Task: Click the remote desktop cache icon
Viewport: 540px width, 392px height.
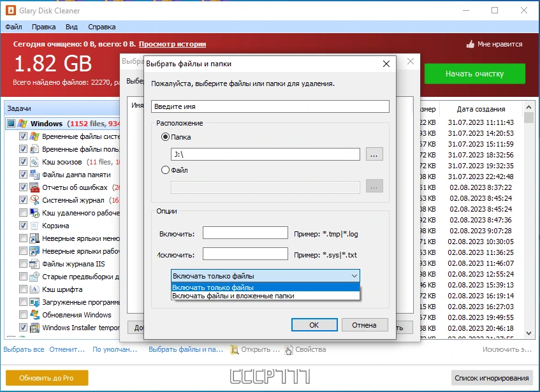Action: [x=34, y=213]
